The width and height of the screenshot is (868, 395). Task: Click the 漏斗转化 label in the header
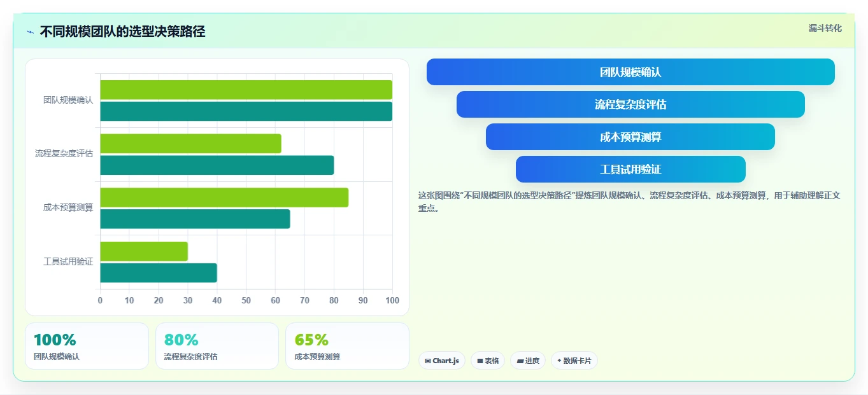point(825,28)
